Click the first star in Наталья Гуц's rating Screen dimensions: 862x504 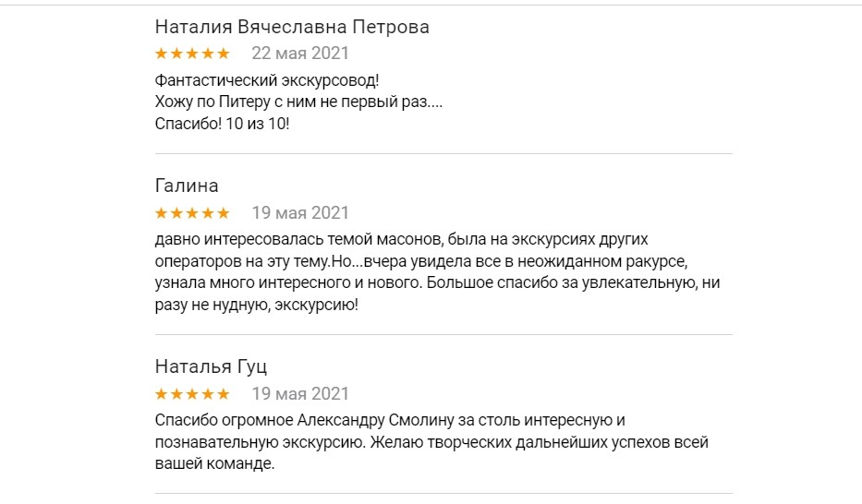click(162, 394)
